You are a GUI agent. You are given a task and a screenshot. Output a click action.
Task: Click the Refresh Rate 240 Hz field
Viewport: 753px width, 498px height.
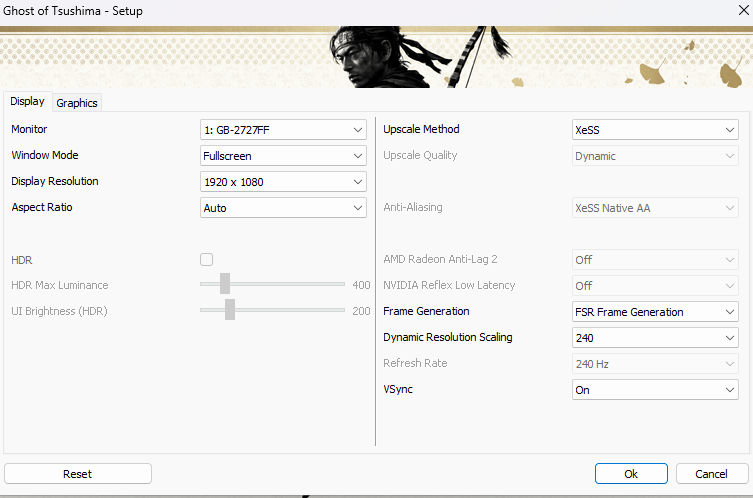pyautogui.click(x=655, y=364)
